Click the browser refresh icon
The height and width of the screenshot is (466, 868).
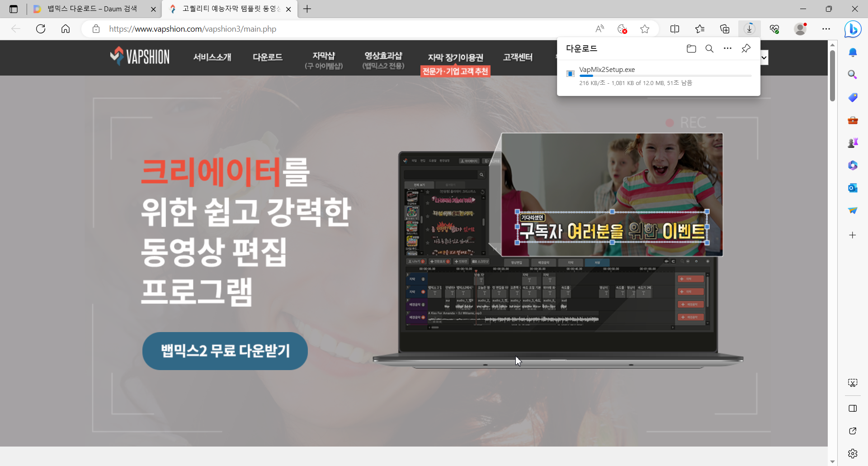41,29
